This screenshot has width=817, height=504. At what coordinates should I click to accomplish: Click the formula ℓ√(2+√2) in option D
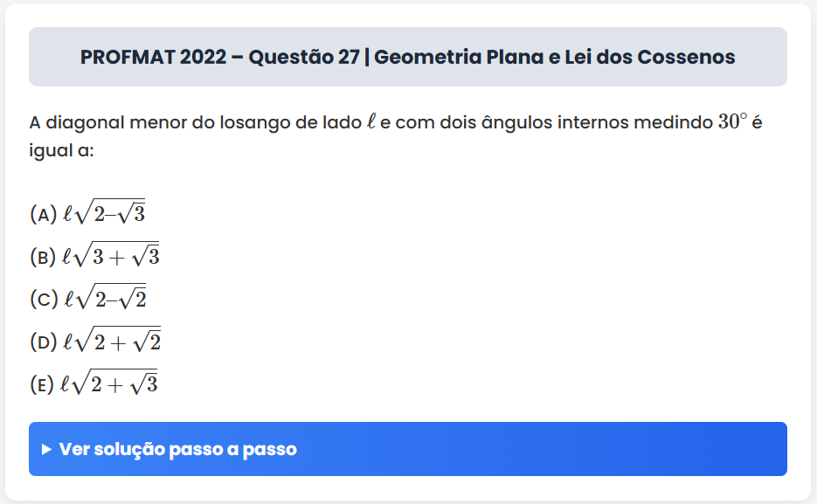pos(112,341)
